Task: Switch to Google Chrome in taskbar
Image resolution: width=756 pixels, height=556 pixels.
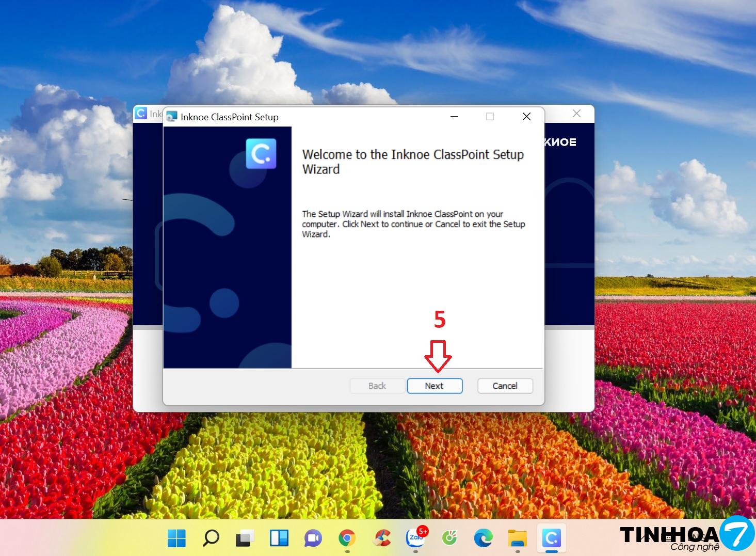Action: 347,538
